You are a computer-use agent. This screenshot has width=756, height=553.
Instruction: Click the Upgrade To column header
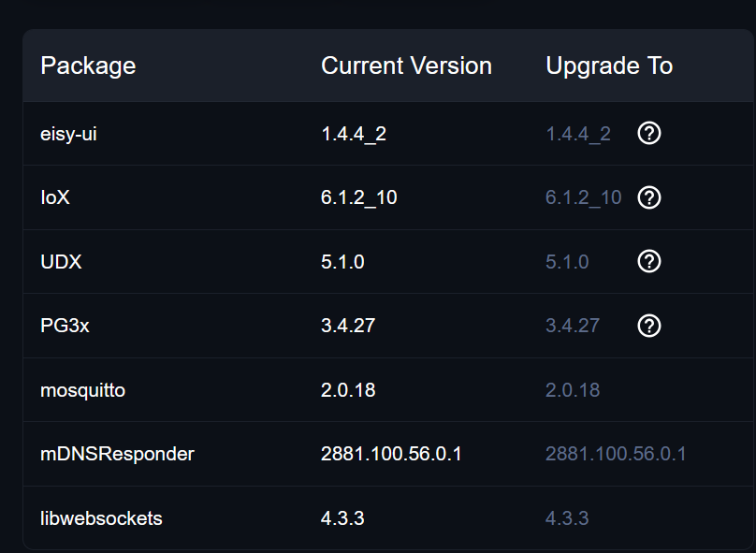(x=609, y=66)
